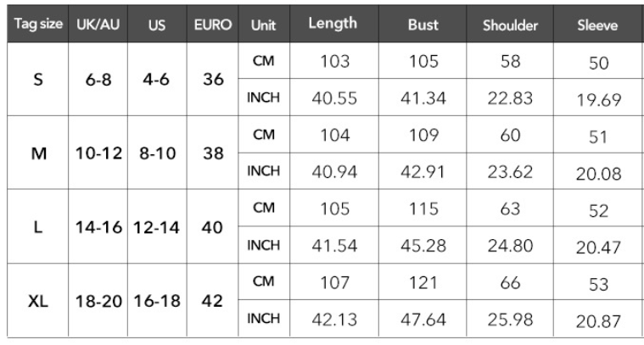Click the 24.80 shoulder value
This screenshot has width=644, height=345.
(x=510, y=245)
